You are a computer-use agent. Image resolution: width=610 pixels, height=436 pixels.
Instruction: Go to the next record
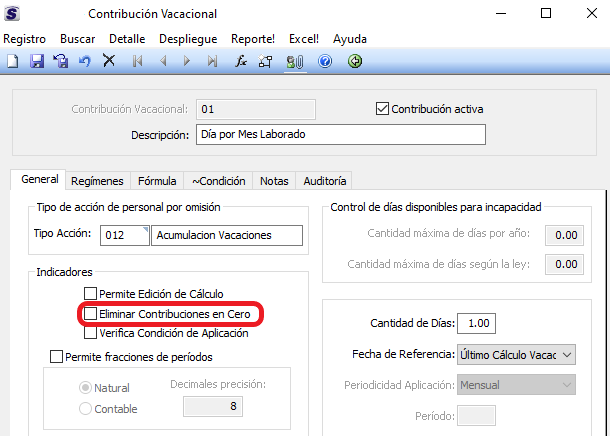(187, 61)
